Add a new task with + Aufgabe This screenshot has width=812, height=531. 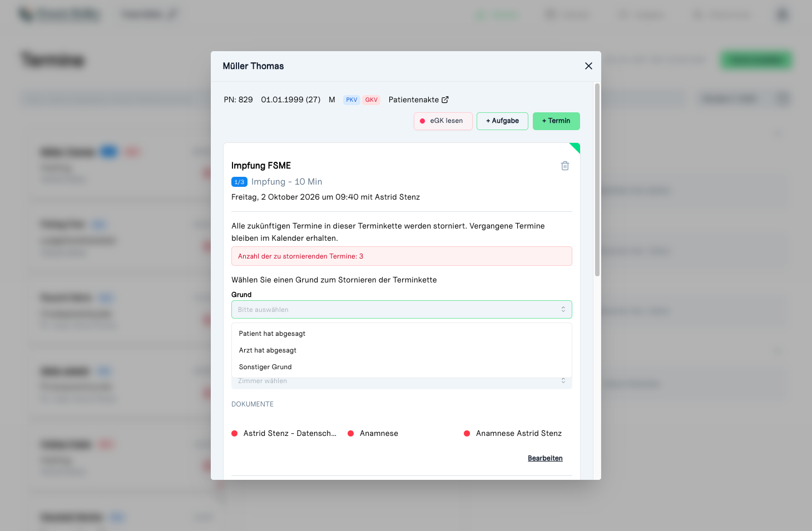click(502, 121)
